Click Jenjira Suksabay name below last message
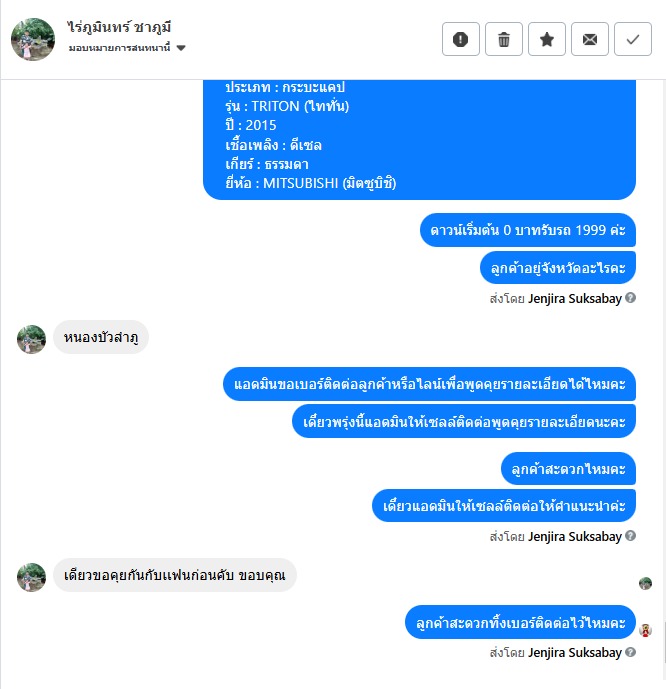This screenshot has width=666, height=689. click(575, 653)
